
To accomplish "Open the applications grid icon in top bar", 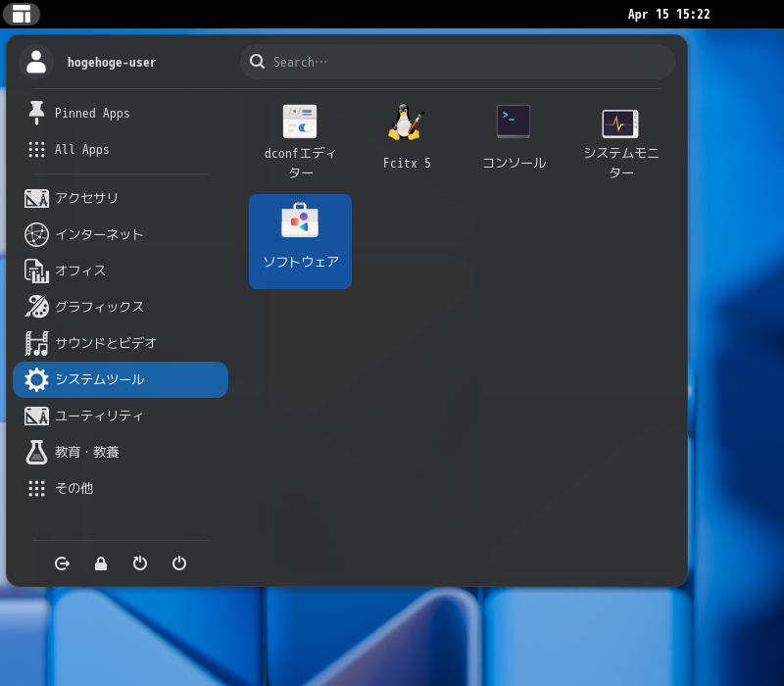I will [22, 14].
